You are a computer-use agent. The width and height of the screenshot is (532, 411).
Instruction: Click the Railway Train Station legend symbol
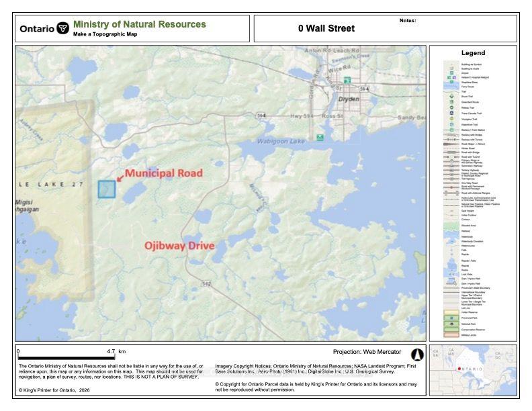pyautogui.click(x=451, y=130)
